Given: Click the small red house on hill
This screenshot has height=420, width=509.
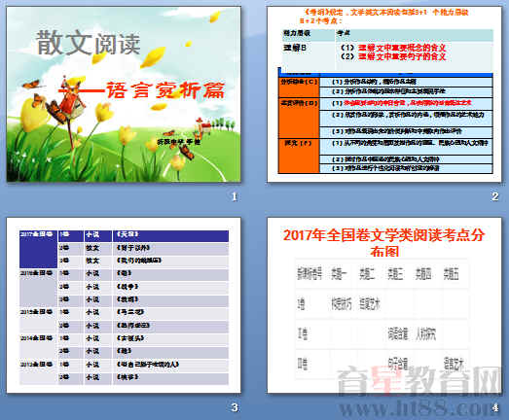Looking at the screenshot, I should click(202, 124).
